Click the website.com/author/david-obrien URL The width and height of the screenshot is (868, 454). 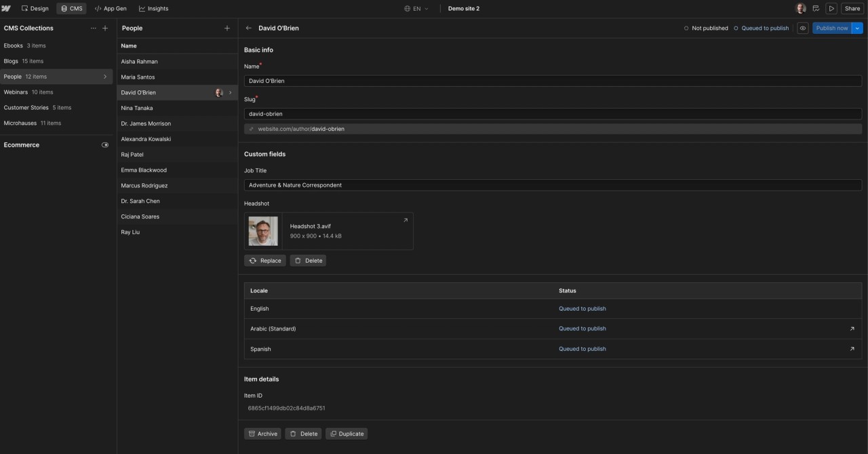click(x=301, y=129)
